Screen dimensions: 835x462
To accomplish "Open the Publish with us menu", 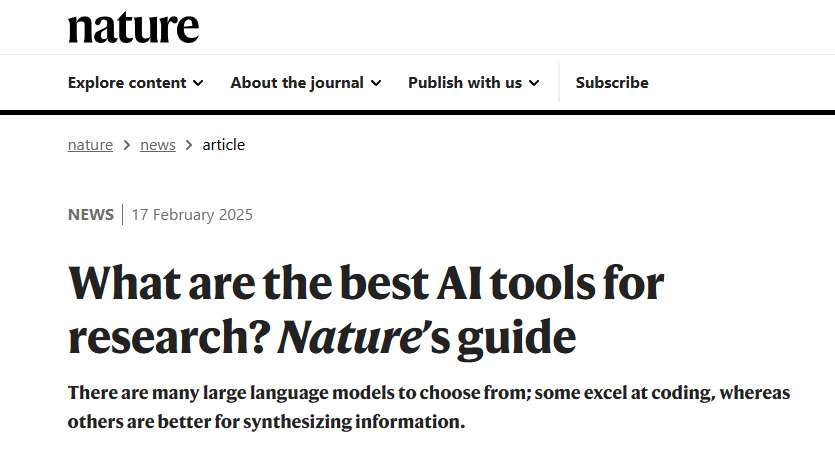I will coord(473,82).
